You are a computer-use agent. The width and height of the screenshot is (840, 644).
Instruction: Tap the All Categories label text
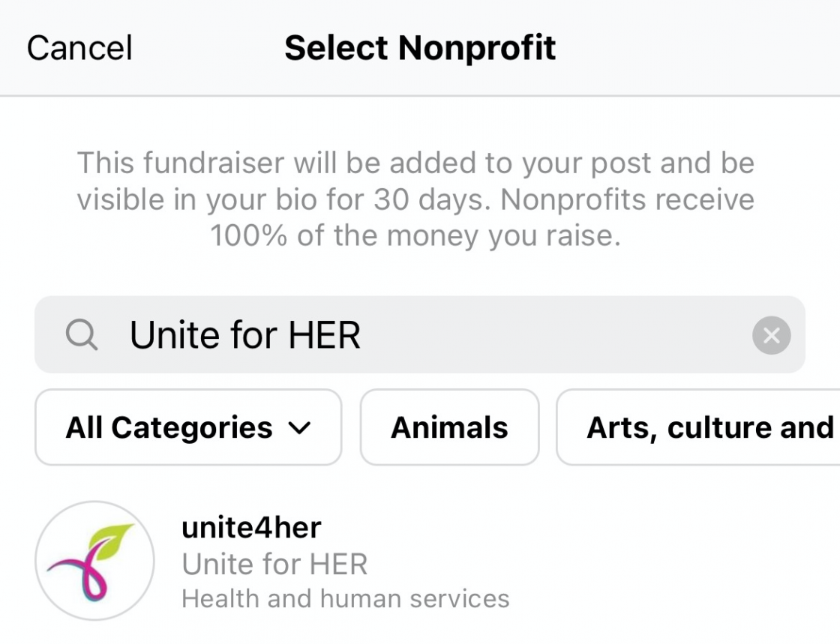[169, 427]
